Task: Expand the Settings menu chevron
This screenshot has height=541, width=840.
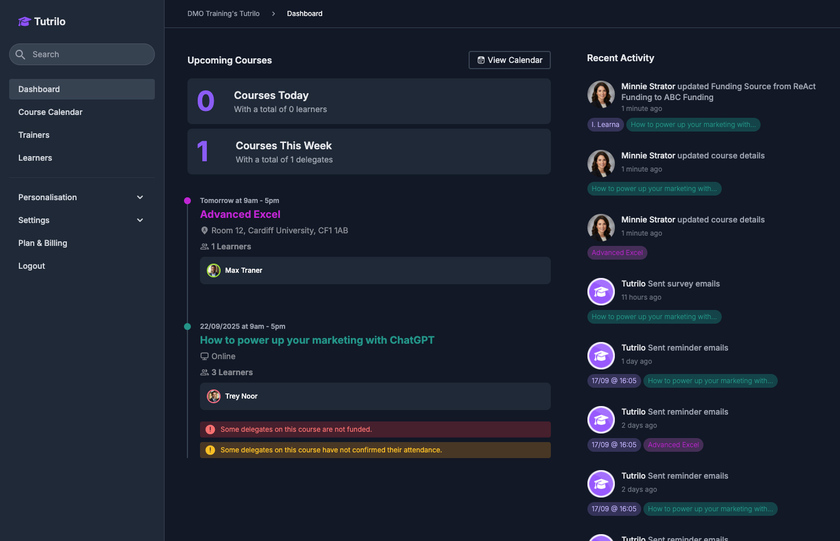Action: [x=140, y=220]
